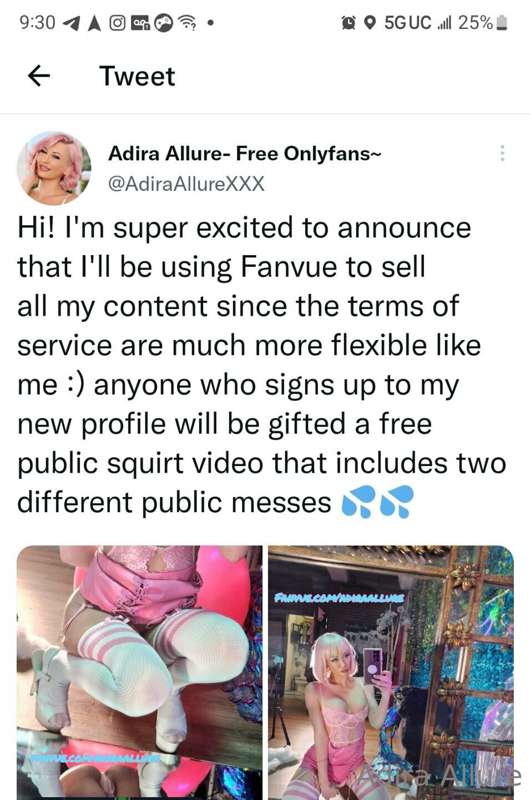Go back using the left arrow
530x800 pixels.
tap(39, 76)
